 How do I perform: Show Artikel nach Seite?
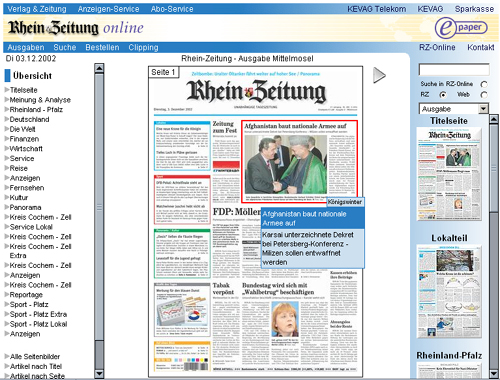(x=37, y=376)
